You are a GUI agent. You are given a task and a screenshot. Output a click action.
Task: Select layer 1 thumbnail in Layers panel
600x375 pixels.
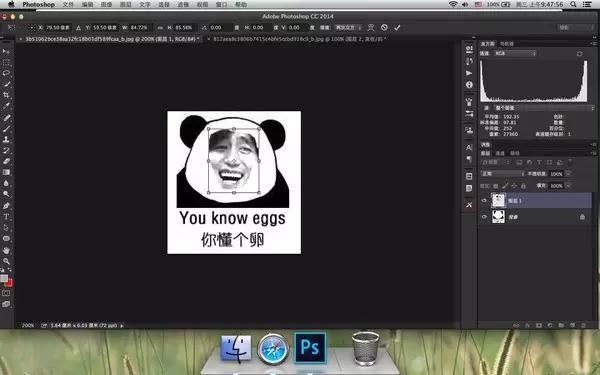498,201
